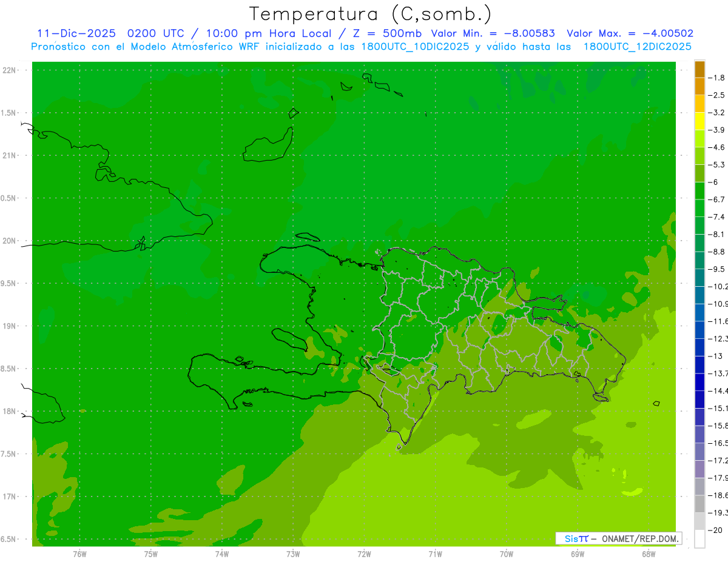The width and height of the screenshot is (728, 562).
Task: Click the -7.4 legend value
Action: (x=718, y=217)
